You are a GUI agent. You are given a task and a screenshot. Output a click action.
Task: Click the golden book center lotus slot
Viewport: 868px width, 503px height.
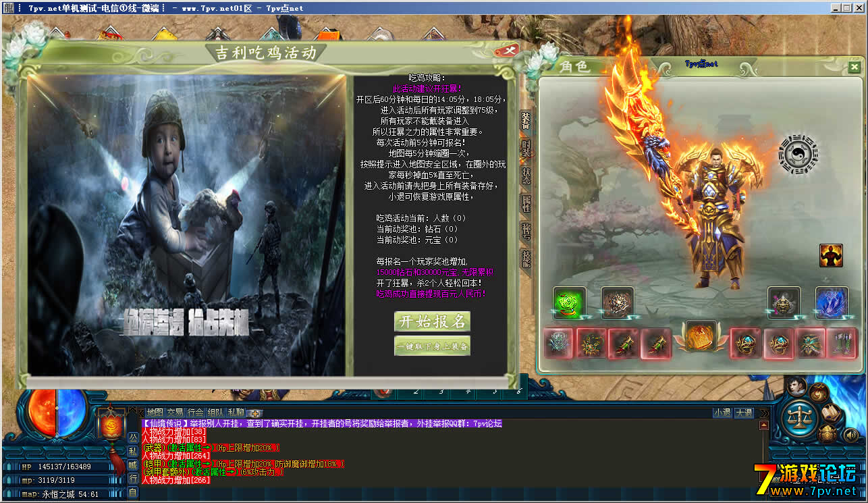(701, 337)
